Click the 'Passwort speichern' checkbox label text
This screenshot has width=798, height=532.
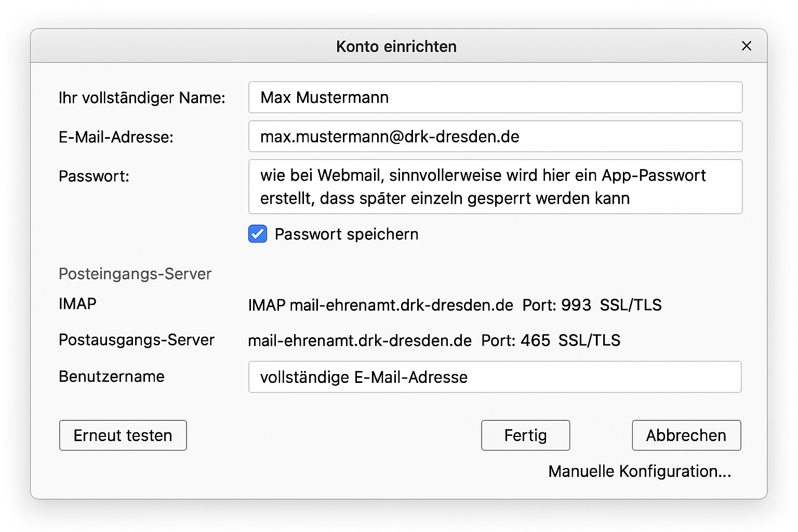(x=346, y=234)
